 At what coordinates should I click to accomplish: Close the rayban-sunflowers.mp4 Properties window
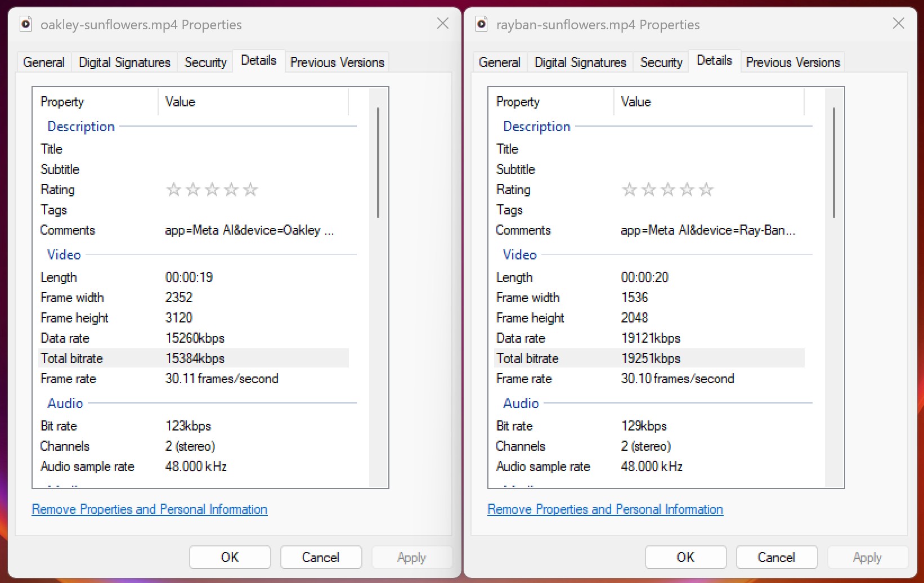point(898,24)
